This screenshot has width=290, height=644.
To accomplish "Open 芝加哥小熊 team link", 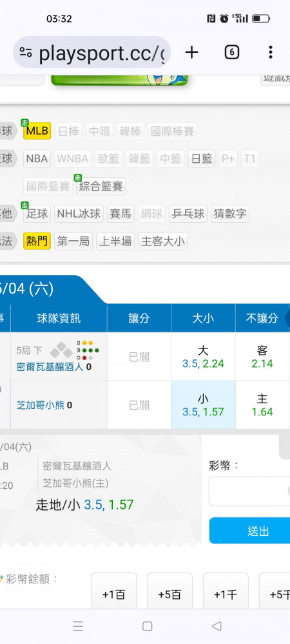I will point(40,405).
